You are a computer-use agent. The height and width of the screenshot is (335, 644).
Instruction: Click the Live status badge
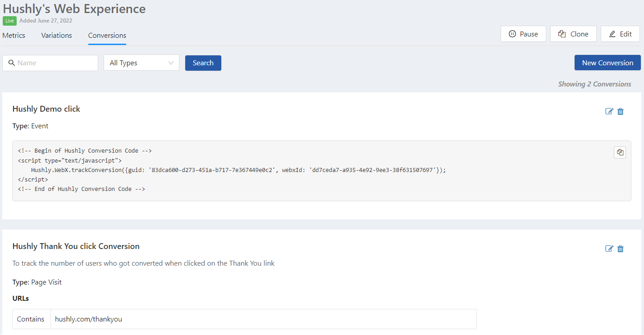click(9, 21)
